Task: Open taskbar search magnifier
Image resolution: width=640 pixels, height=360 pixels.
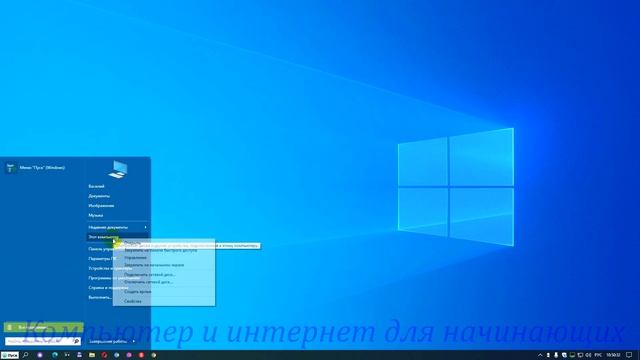Action: click(x=25, y=355)
